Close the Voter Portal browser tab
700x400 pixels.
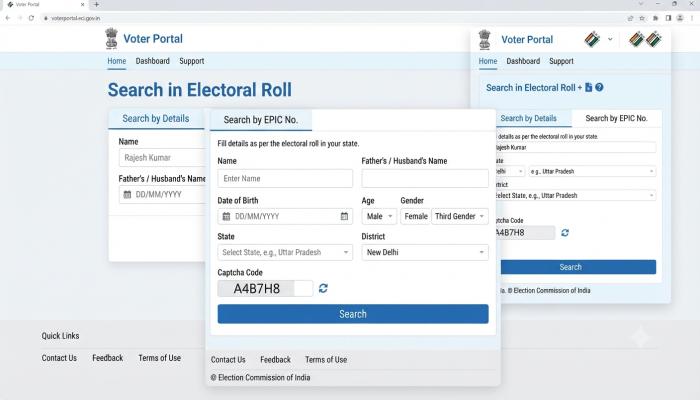pos(82,4)
